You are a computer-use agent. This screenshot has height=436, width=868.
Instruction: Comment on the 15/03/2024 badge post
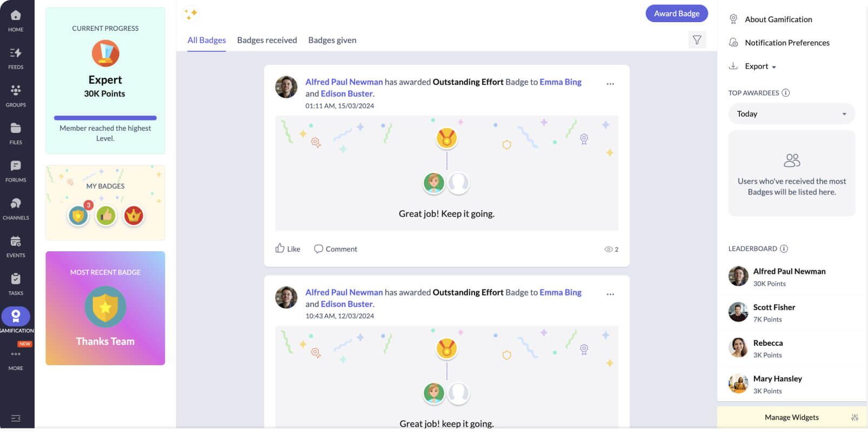336,249
